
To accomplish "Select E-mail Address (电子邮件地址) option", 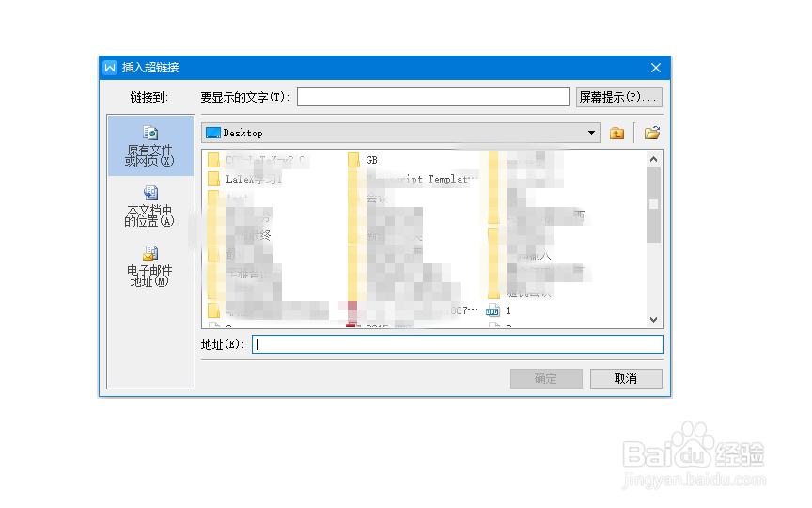I will (x=150, y=266).
